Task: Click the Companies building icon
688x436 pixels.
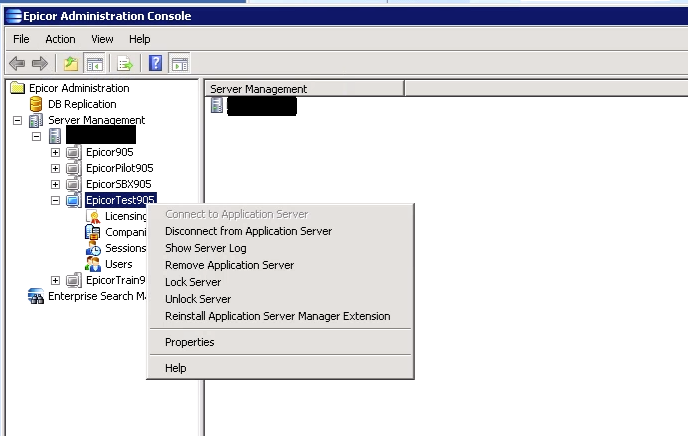Action: [93, 232]
